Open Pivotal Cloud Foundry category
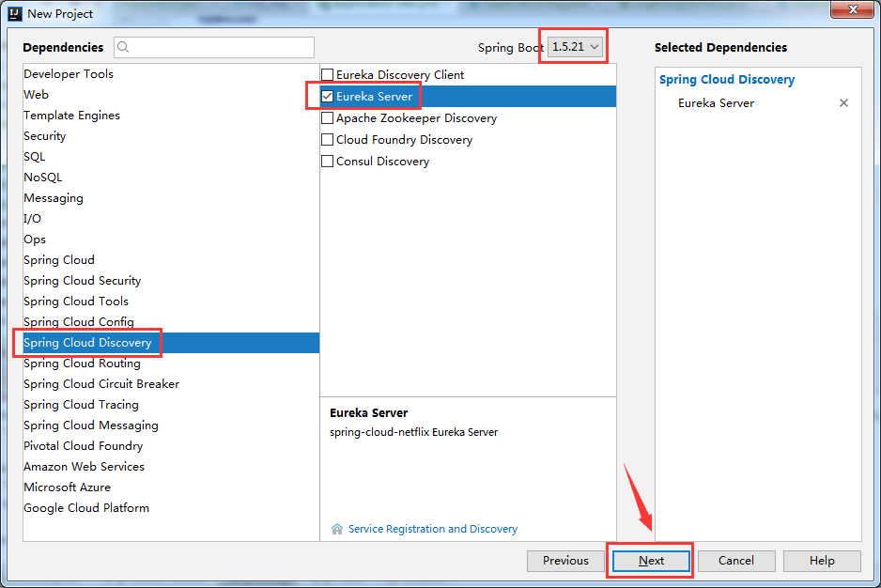This screenshot has height=588, width=881. (171, 446)
